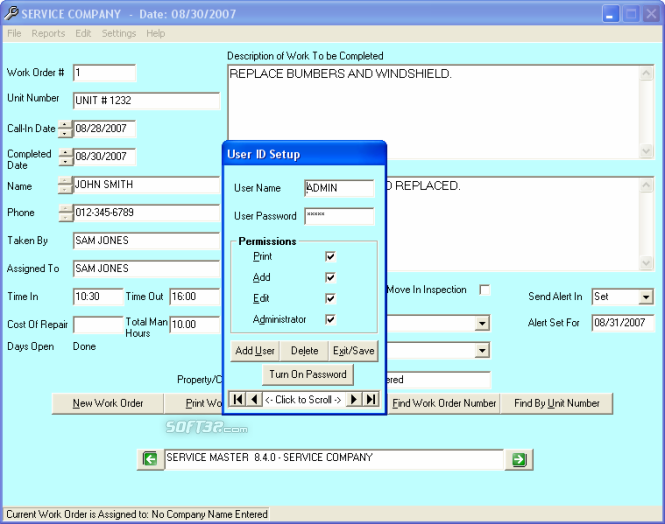Open the Reports menu
The image size is (665, 524).
click(x=48, y=33)
